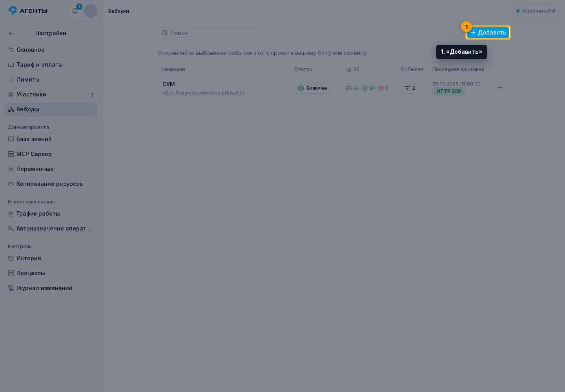Click the Тариф и оплата card icon
The height and width of the screenshot is (392, 565).
coord(11,65)
